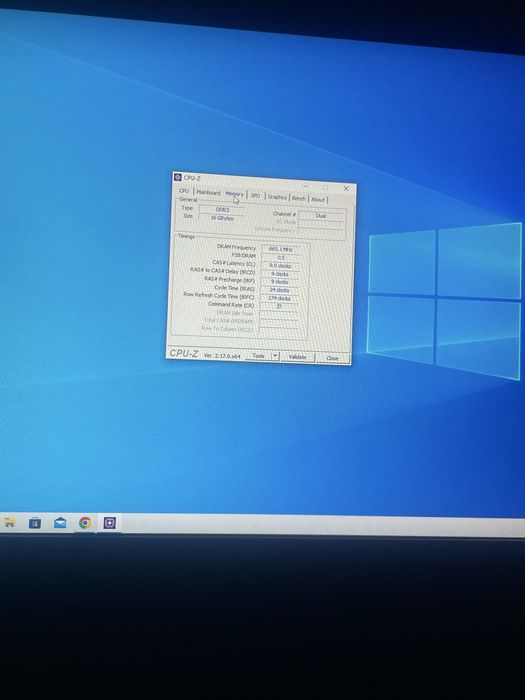Open File Explorer from the taskbar
This screenshot has width=525, height=700.
(9, 522)
